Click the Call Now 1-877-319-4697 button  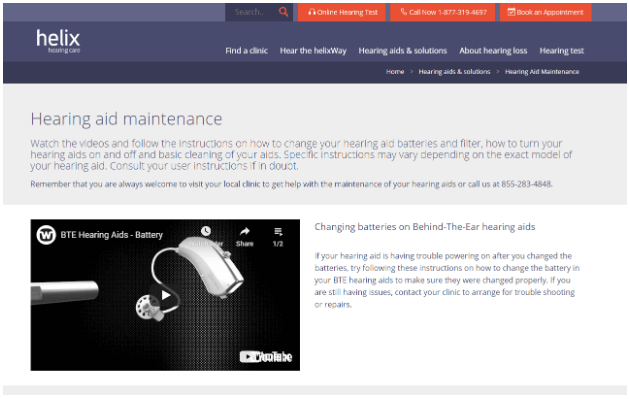click(442, 12)
